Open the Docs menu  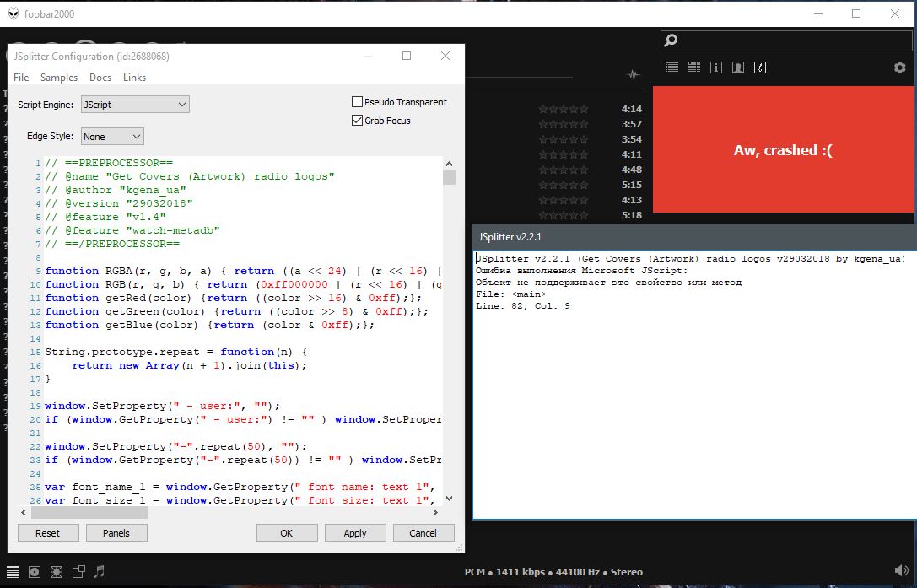point(100,78)
